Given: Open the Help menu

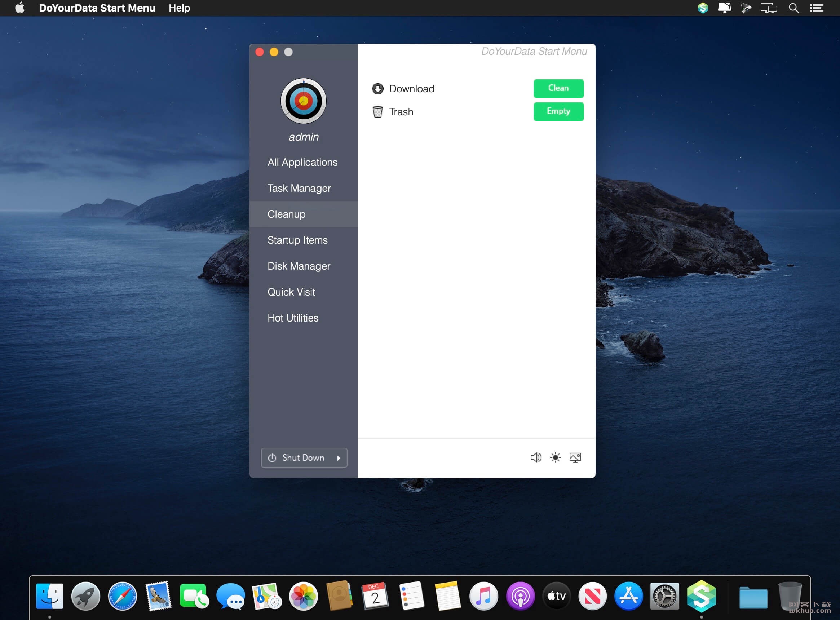Looking at the screenshot, I should (x=180, y=8).
